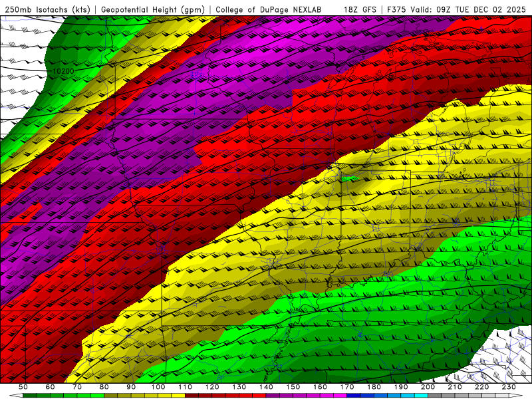This screenshot has width=532, height=399.
Task: Click the "60" colorbar label
Action: pos(50,387)
